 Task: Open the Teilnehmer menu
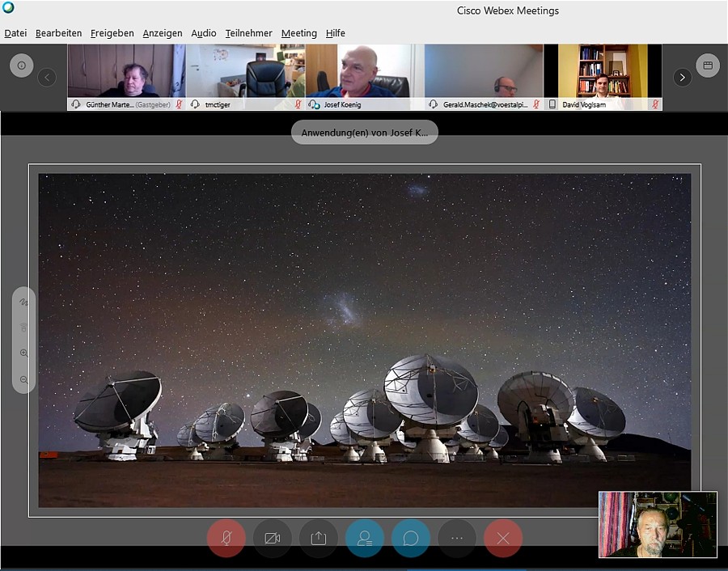click(x=248, y=33)
